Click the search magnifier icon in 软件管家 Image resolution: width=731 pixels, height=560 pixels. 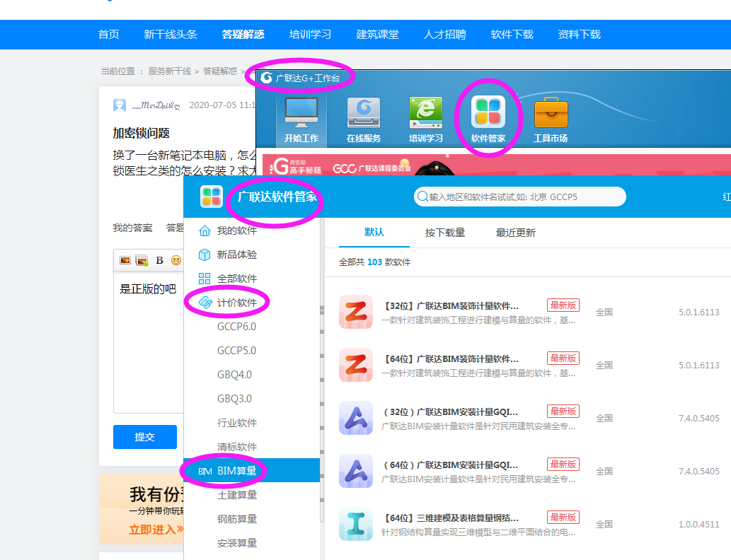click(422, 197)
